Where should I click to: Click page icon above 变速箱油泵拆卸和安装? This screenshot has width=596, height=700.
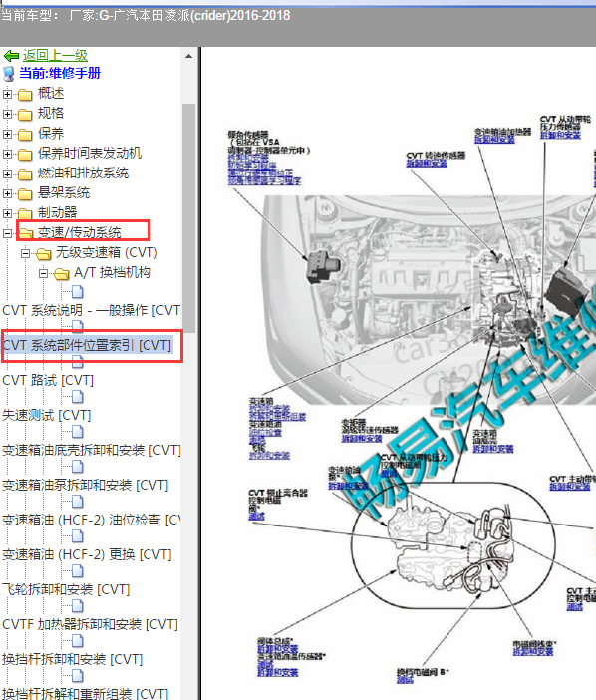pyautogui.click(x=78, y=467)
